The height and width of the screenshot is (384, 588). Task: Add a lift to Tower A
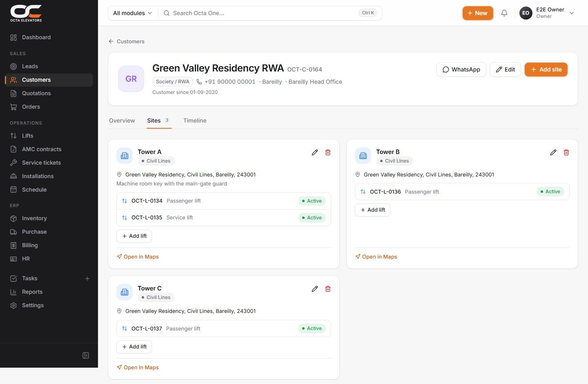coord(134,236)
